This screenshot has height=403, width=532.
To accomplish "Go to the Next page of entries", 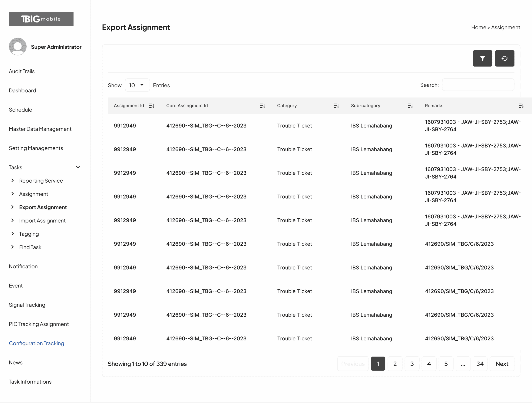I will click(502, 364).
